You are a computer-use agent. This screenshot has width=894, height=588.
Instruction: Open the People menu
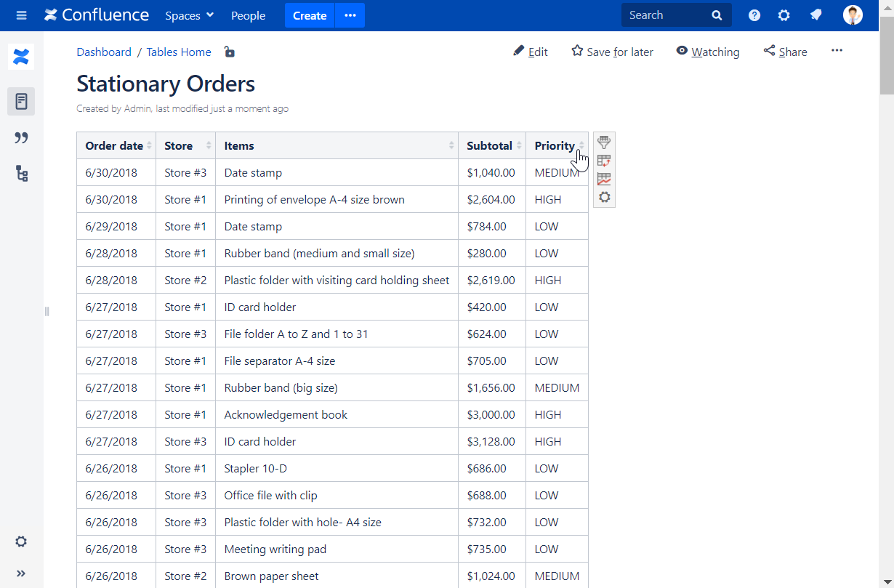click(x=248, y=15)
